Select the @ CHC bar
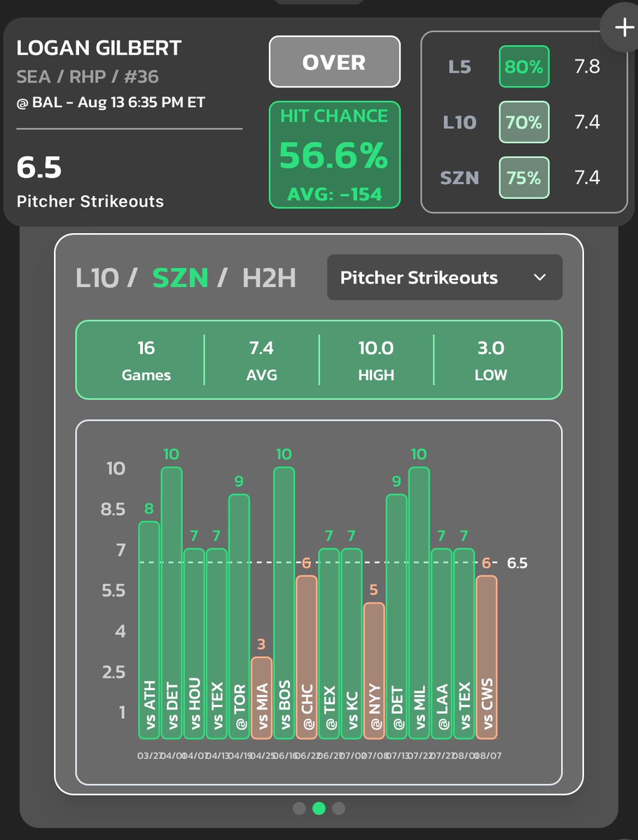The height and width of the screenshot is (840, 638). point(306,657)
